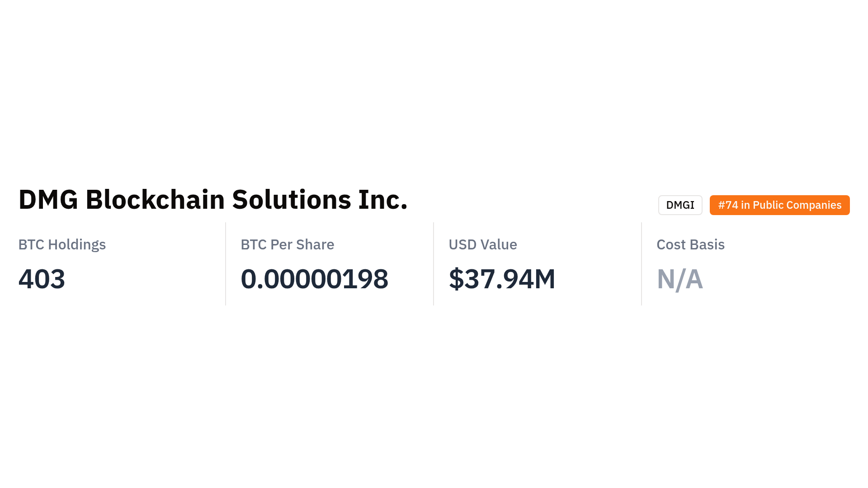Image resolution: width=868 pixels, height=488 pixels.
Task: Select the BTC Holdings label
Action: tap(62, 244)
